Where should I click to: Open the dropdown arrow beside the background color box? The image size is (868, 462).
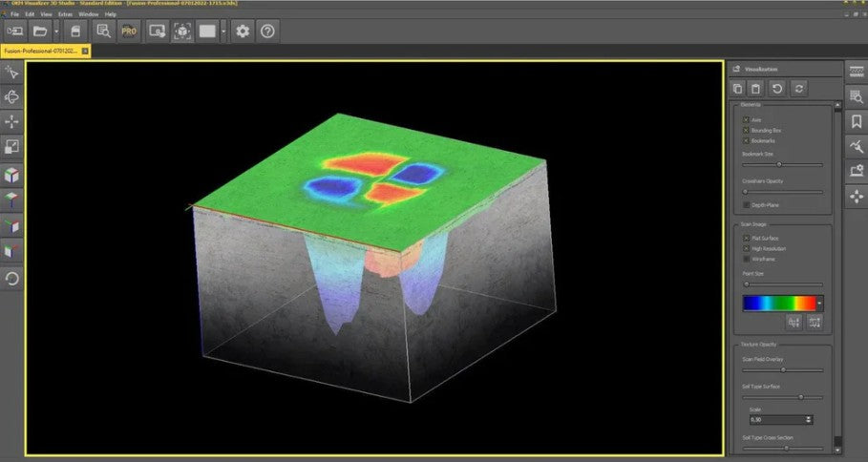(x=222, y=31)
